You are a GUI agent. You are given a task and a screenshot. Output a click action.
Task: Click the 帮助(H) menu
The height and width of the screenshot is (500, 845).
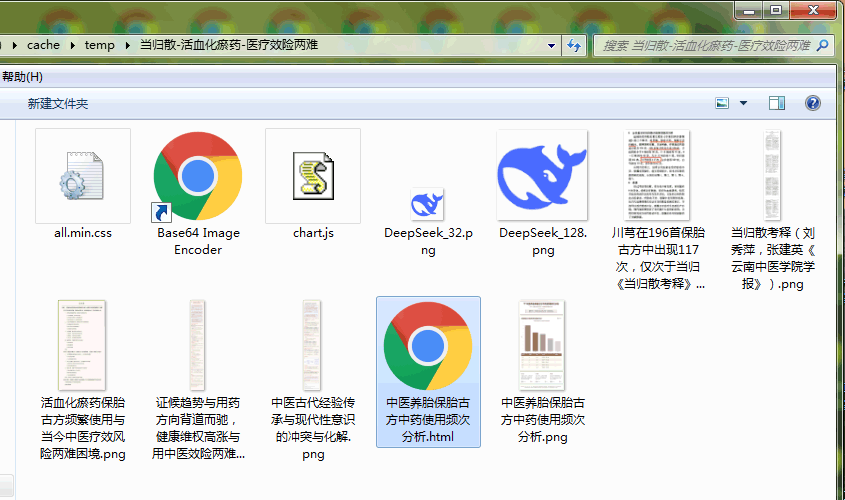coord(22,77)
